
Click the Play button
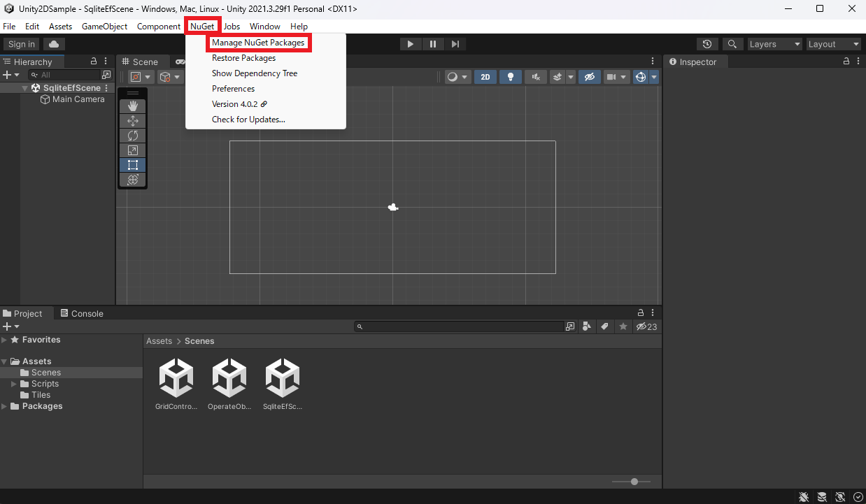[x=411, y=44]
